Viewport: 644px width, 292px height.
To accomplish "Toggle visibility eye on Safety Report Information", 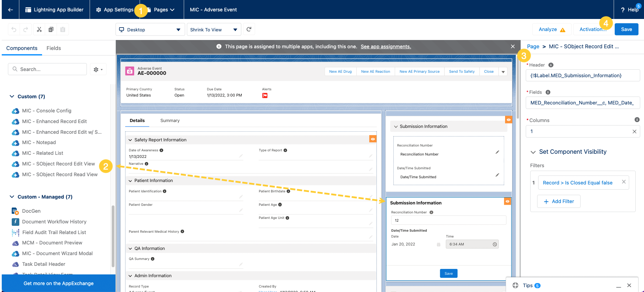I will (x=373, y=139).
